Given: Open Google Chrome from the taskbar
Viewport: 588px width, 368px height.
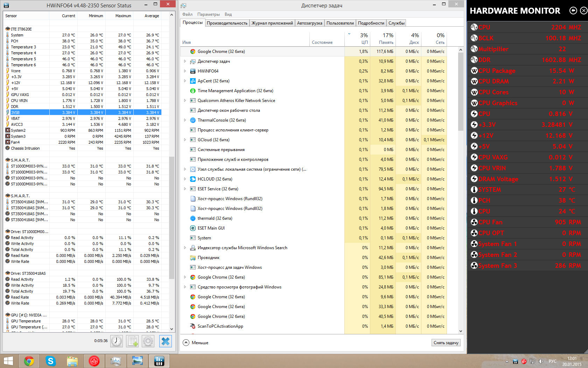Looking at the screenshot, I should [x=29, y=361].
